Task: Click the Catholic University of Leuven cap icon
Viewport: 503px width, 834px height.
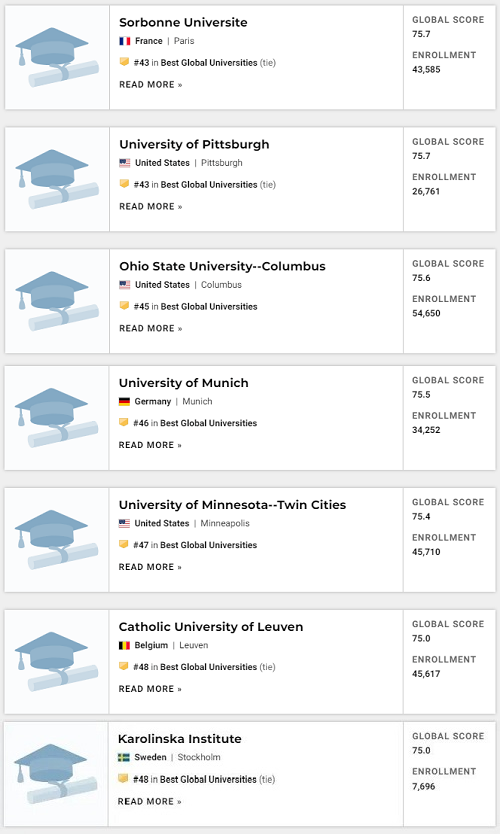Action: pyautogui.click(x=56, y=661)
